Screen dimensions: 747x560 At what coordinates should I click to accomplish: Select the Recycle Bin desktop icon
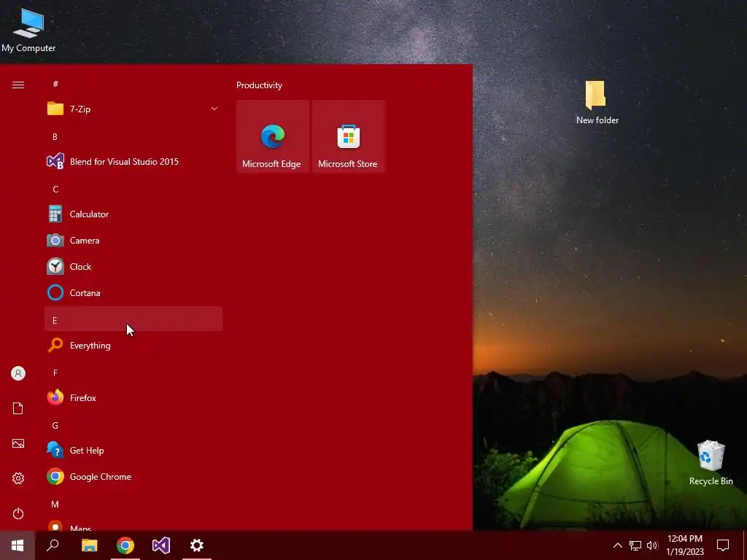711,463
